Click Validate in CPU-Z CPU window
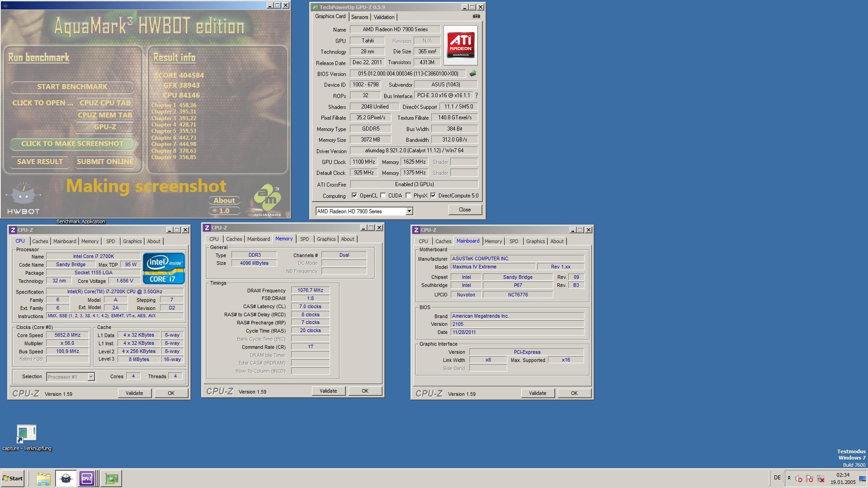The height and width of the screenshot is (488, 868). pos(134,393)
